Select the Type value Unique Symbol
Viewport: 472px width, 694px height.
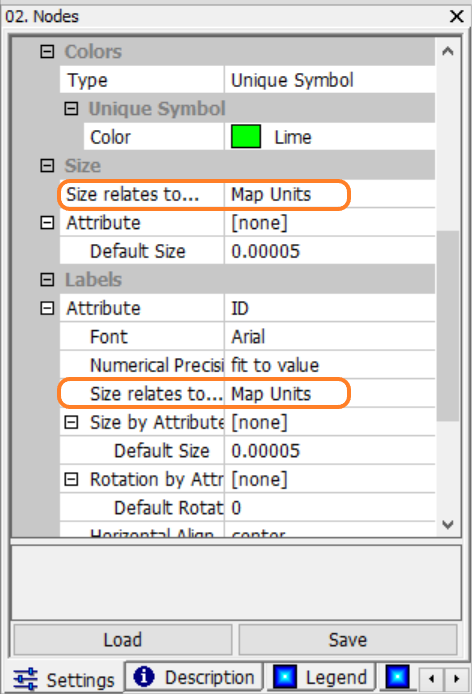click(329, 80)
